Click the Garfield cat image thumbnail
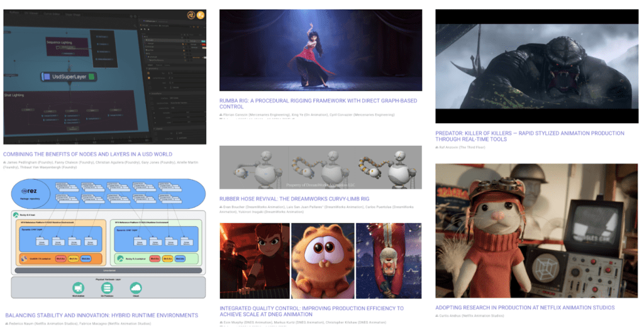The height and width of the screenshot is (333, 644). click(320, 260)
